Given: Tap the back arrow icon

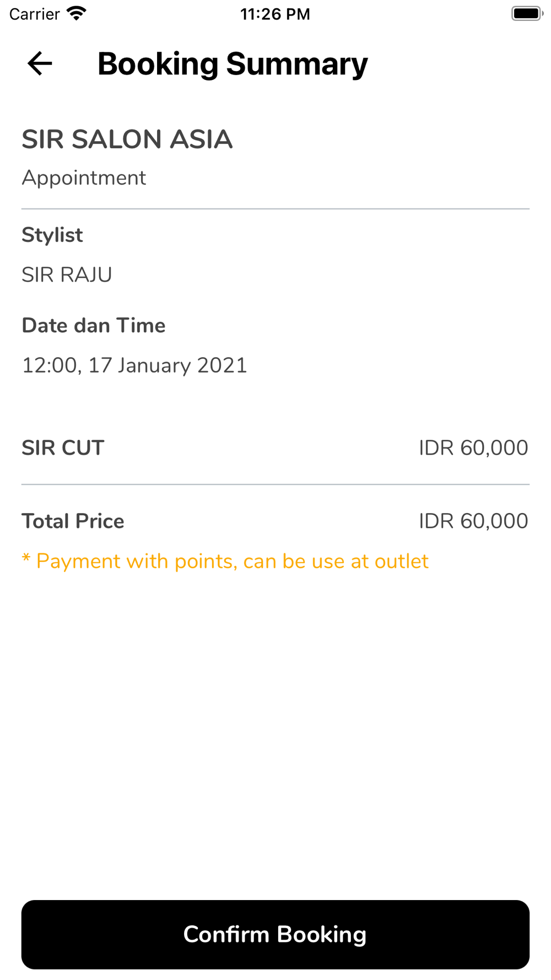Looking at the screenshot, I should [x=40, y=63].
